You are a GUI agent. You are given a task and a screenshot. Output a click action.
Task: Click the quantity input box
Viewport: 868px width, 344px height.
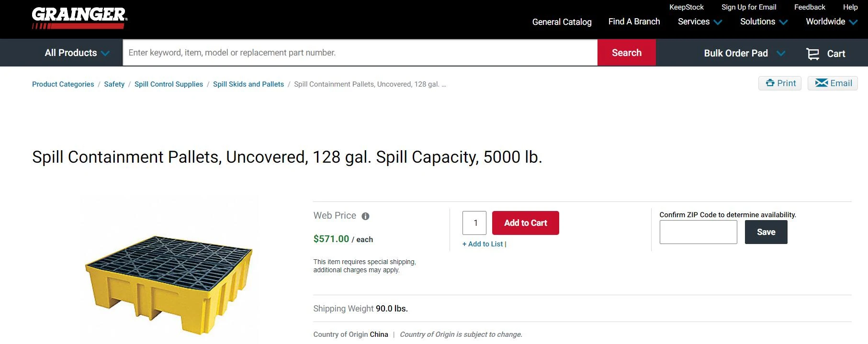coord(474,223)
